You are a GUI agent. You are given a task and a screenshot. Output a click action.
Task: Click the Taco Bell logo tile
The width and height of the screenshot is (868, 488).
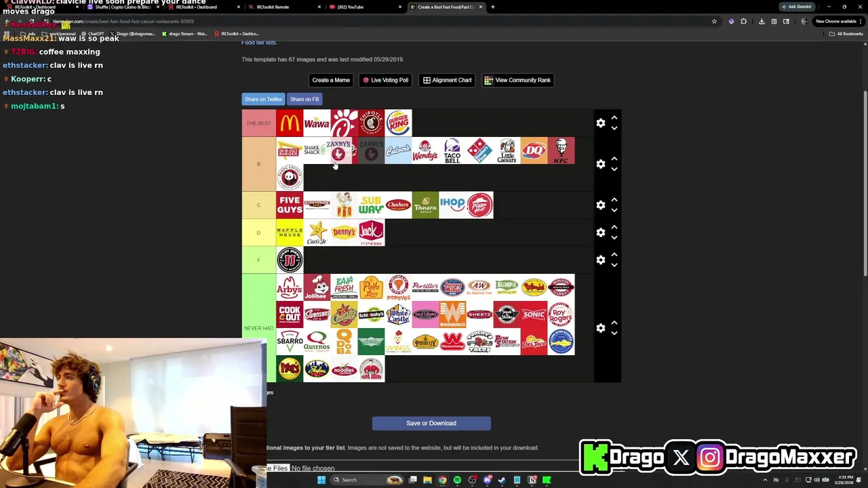tap(452, 150)
